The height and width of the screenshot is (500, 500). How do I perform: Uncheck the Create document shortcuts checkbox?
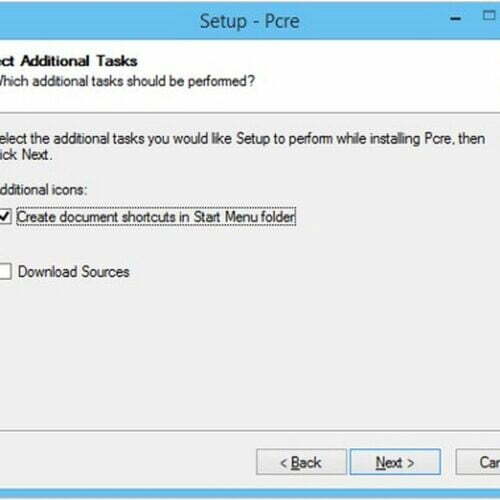pos(5,217)
